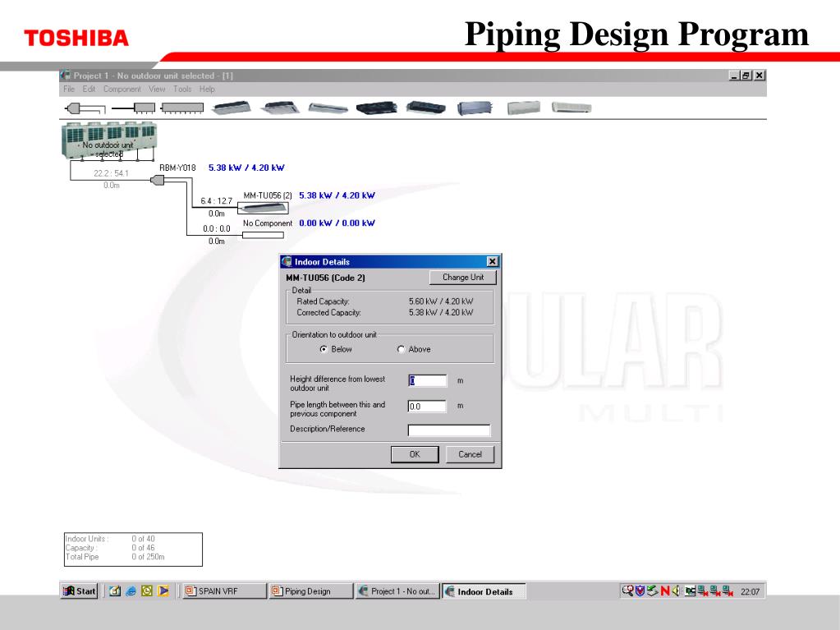Click the red N tray icon
The image size is (840, 630).
[665, 591]
